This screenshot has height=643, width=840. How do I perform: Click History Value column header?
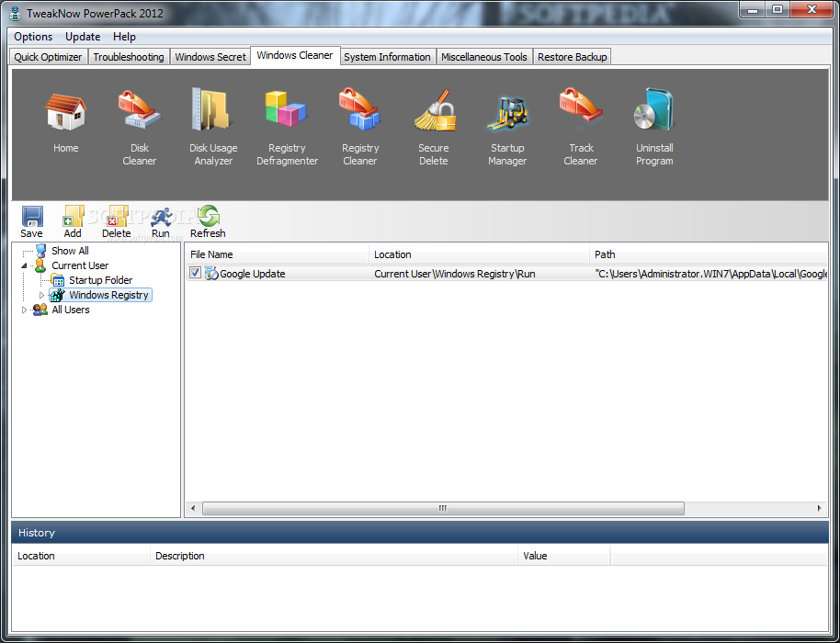(x=564, y=556)
